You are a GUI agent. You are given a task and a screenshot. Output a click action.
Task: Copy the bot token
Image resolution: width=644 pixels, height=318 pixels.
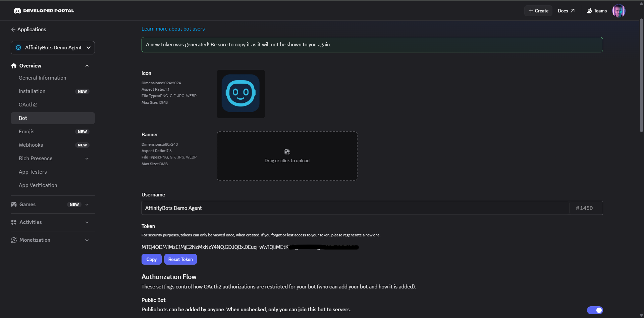(x=151, y=259)
